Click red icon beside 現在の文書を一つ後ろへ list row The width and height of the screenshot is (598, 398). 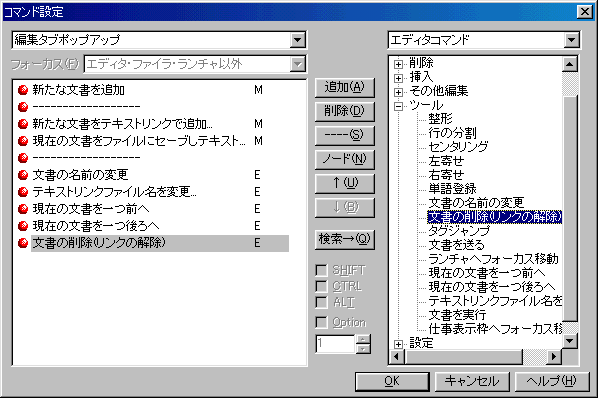tap(23, 226)
